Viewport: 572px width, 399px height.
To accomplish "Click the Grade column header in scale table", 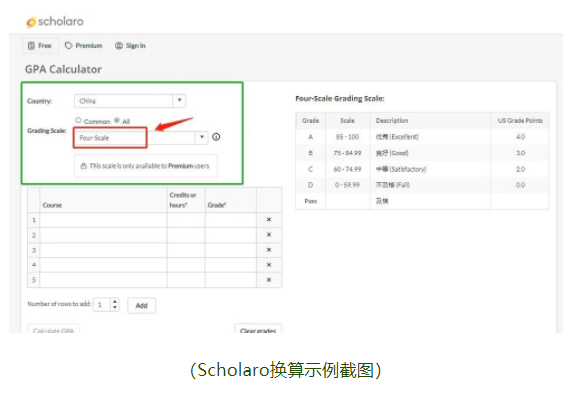I will (310, 121).
